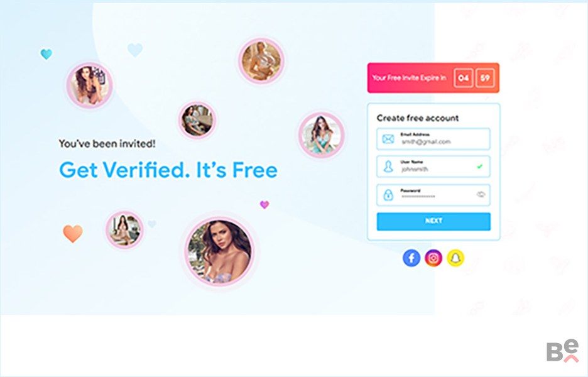Viewport: 588px width, 377px height.
Task: Click the countdown seconds box showing 59
Action: click(485, 78)
